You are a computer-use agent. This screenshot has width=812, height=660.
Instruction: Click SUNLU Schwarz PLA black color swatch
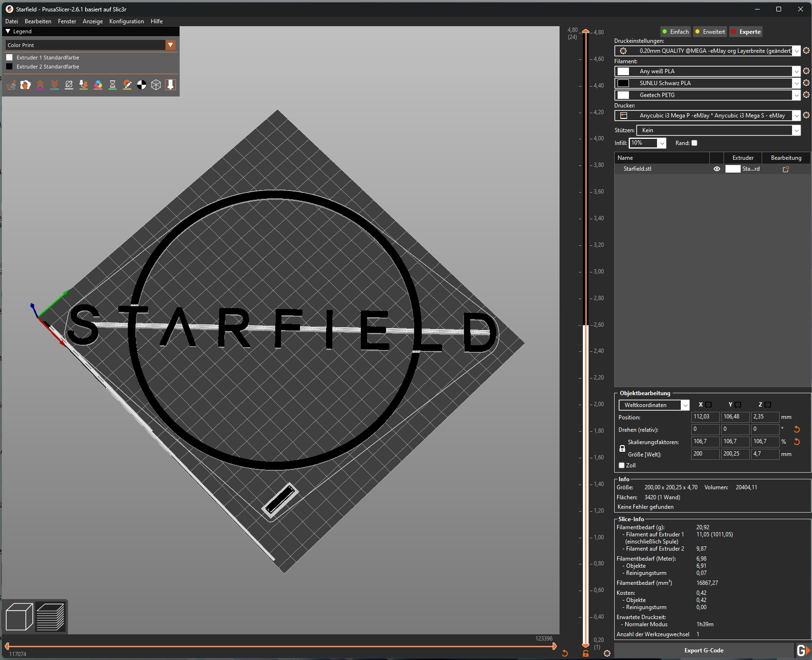623,83
